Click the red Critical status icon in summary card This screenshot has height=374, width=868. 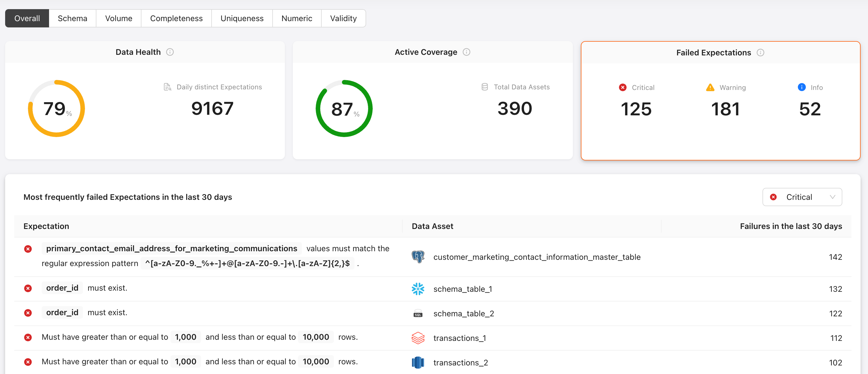coord(623,87)
